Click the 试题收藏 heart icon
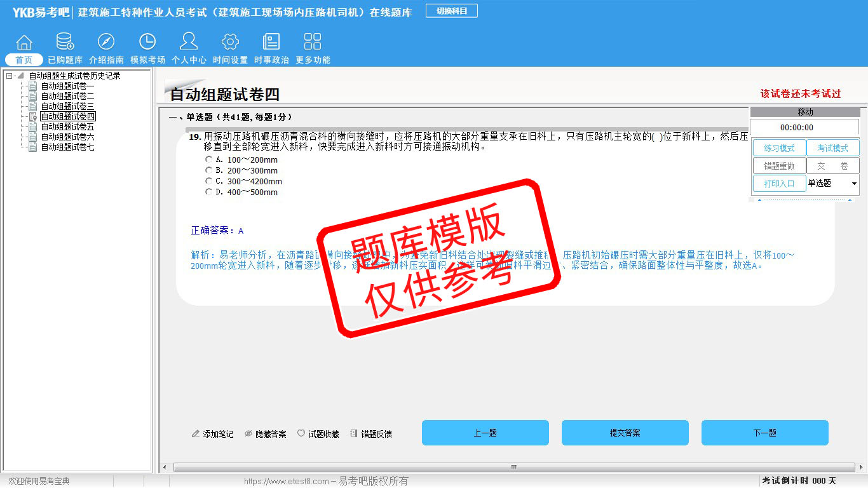Viewport: 868px width, 488px height. pos(301,434)
